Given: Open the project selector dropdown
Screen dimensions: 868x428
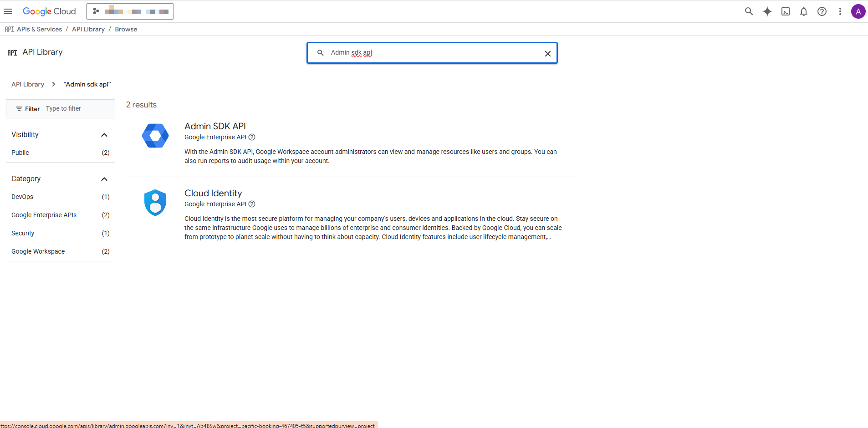Looking at the screenshot, I should [x=130, y=11].
